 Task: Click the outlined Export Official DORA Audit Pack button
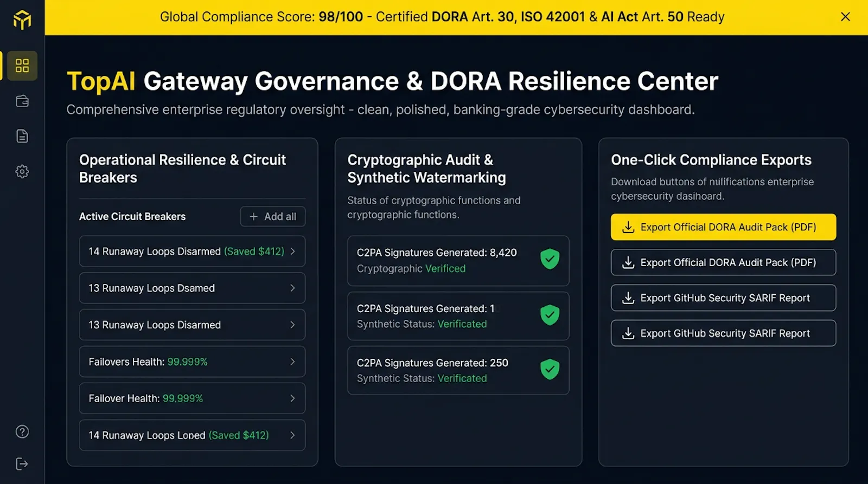pyautogui.click(x=723, y=262)
